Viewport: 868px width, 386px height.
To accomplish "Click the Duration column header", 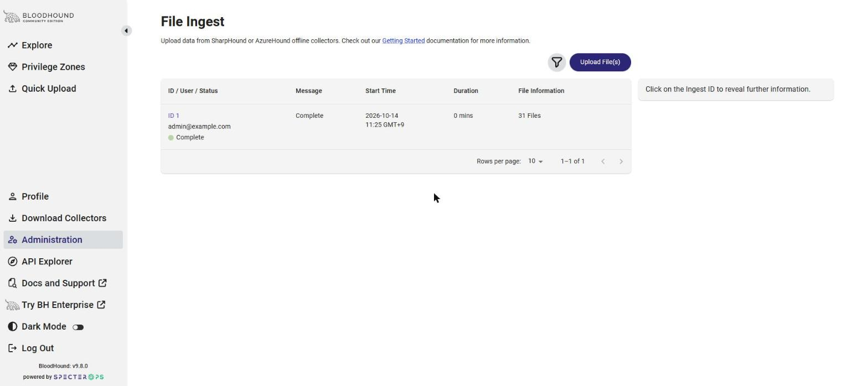I will click(x=466, y=91).
